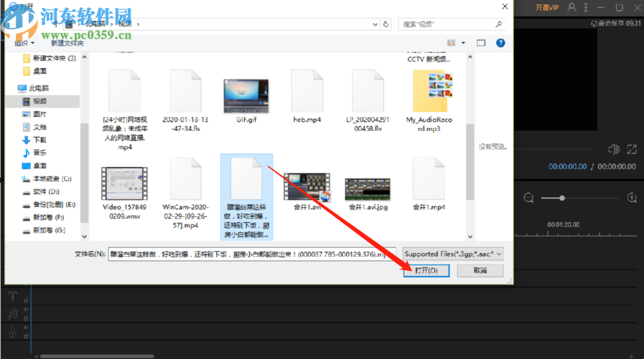Click the refresh button beside address bar

click(x=386, y=24)
